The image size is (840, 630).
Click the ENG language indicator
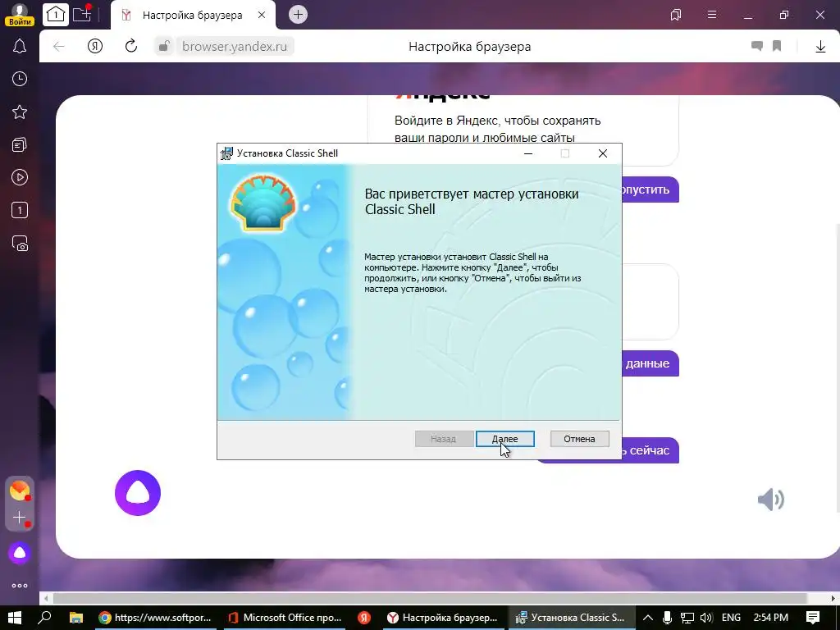tap(731, 618)
